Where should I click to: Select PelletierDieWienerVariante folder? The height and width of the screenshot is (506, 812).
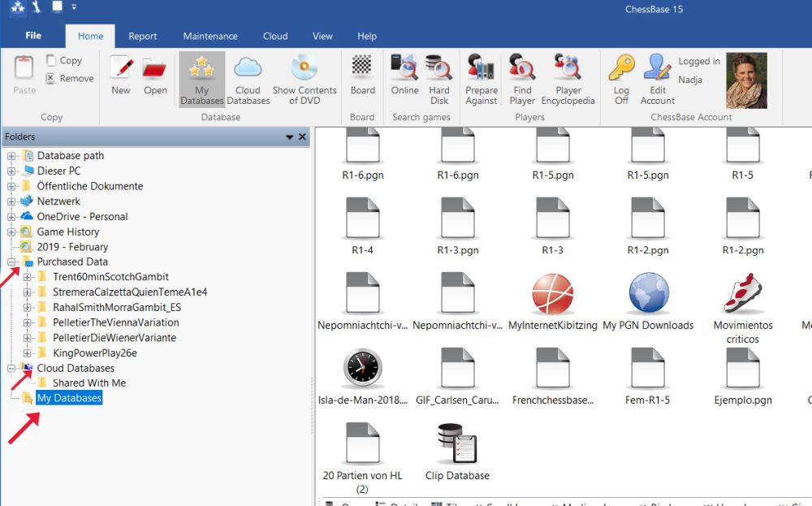(114, 338)
